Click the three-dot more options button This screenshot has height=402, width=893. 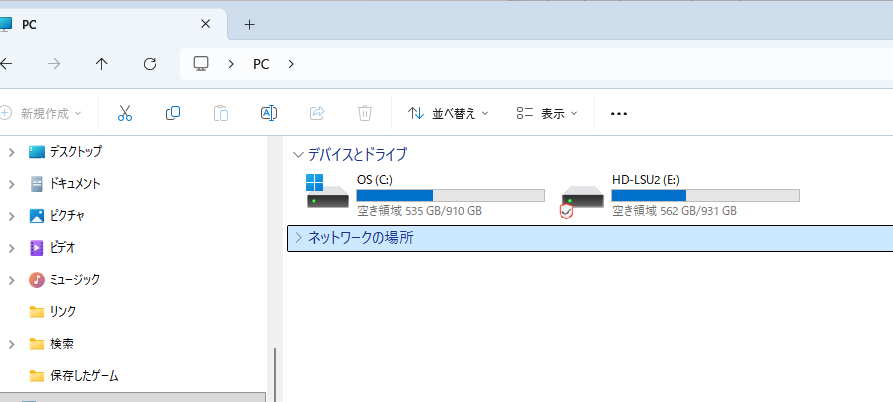(618, 113)
